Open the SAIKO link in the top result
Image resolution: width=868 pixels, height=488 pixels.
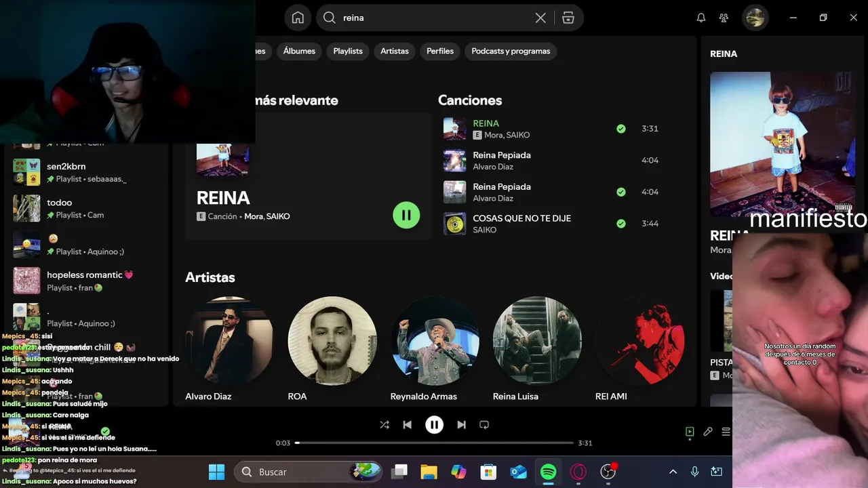[x=278, y=217]
